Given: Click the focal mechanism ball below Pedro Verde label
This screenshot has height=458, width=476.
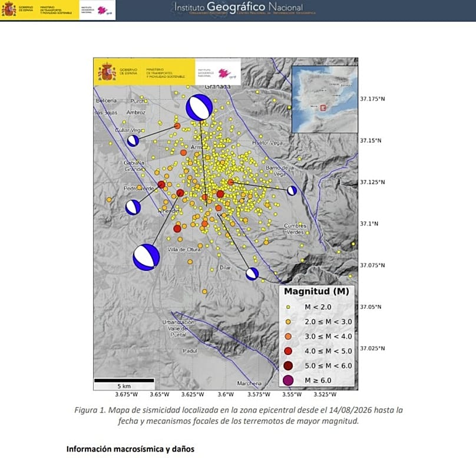Looking at the screenshot, I should pyautogui.click(x=133, y=207).
